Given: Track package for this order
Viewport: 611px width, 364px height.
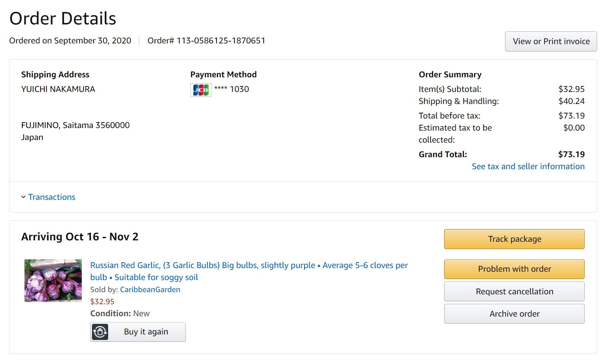Looking at the screenshot, I should pyautogui.click(x=514, y=239).
